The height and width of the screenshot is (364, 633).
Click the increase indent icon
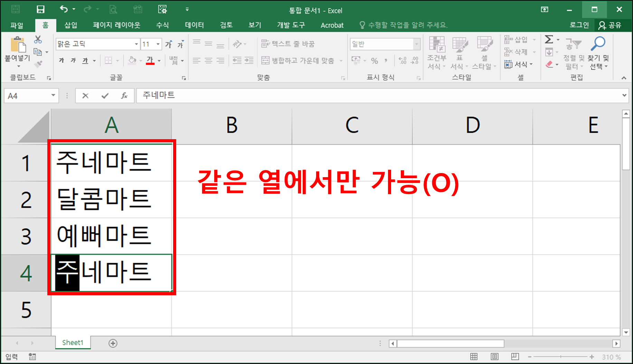[x=249, y=60]
